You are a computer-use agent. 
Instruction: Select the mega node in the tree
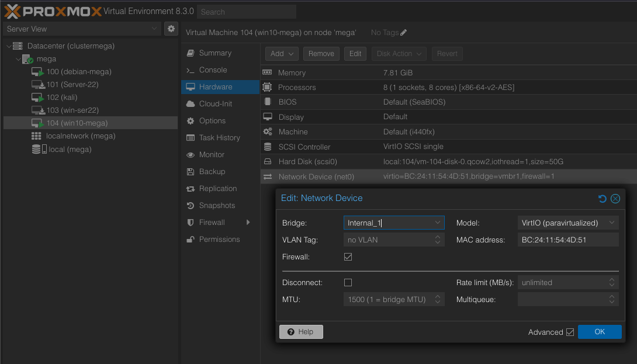(x=46, y=59)
